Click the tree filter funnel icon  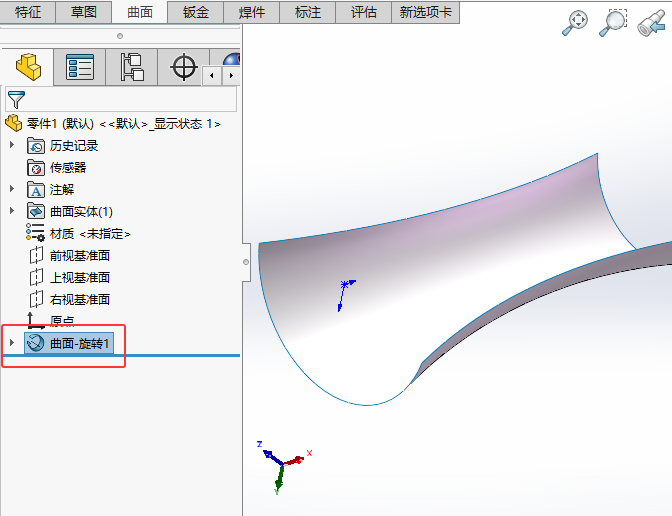pos(16,99)
